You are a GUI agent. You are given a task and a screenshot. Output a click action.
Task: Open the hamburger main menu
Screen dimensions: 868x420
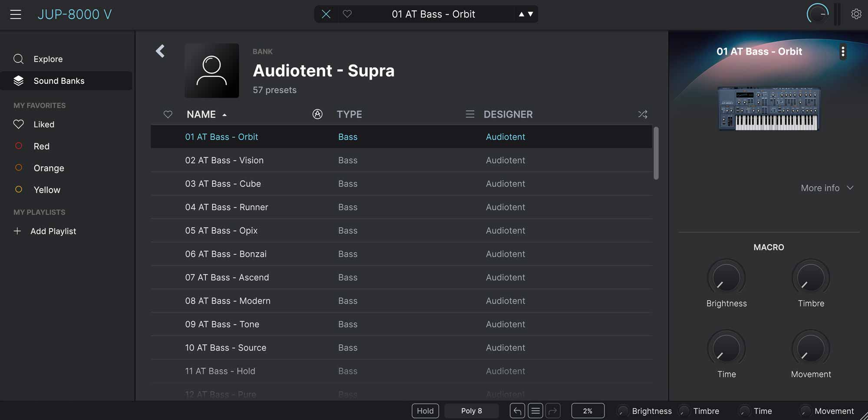pyautogui.click(x=16, y=14)
